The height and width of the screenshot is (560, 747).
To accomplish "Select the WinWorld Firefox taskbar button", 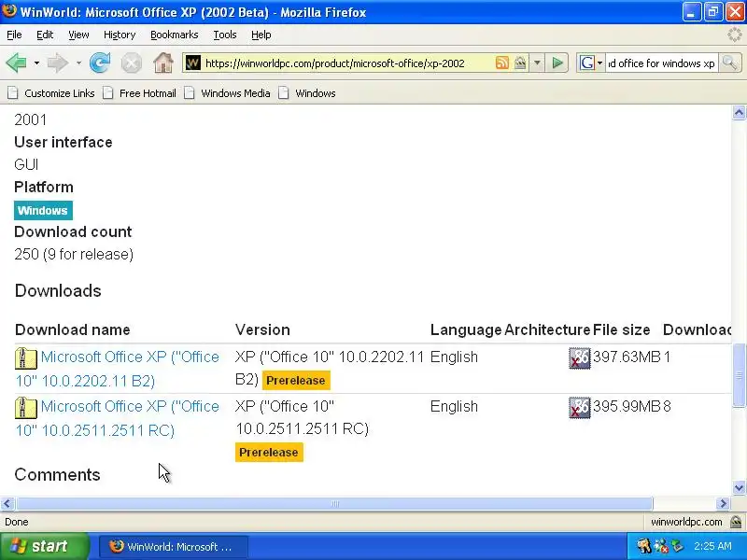I will coord(174,547).
